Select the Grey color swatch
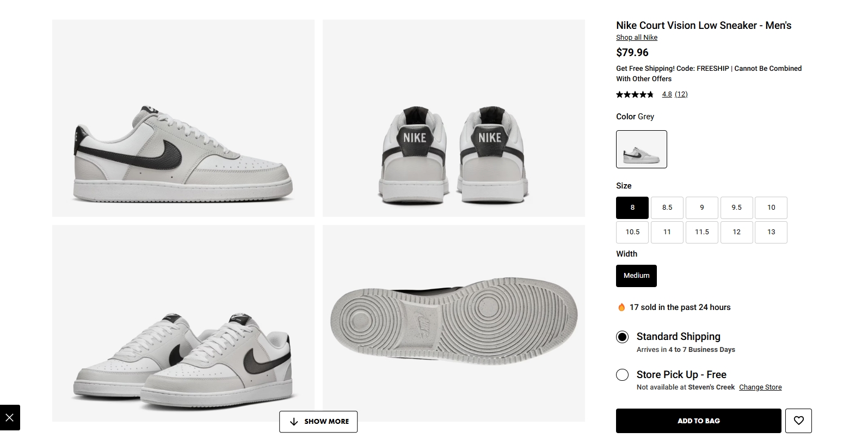 tap(641, 149)
